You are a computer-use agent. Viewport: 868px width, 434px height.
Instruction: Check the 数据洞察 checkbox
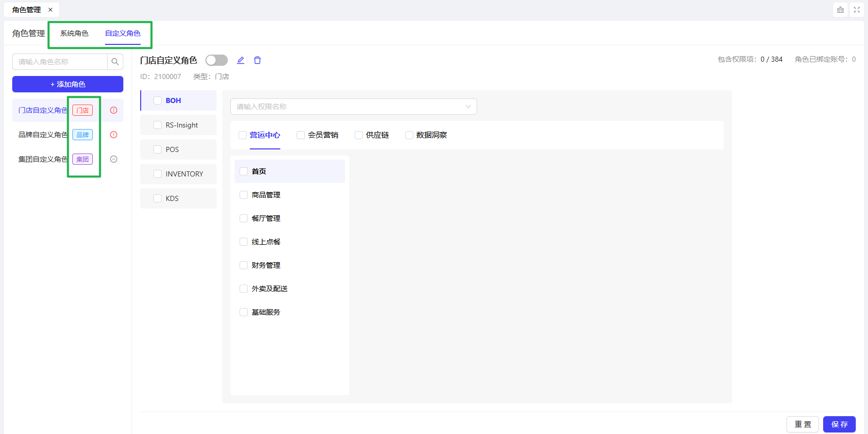click(409, 135)
